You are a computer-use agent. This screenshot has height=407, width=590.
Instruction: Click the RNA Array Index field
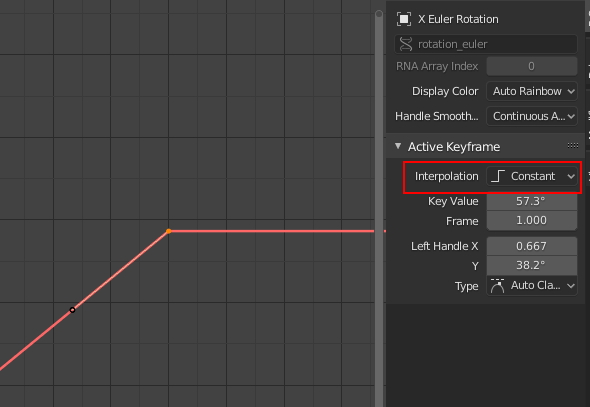[x=532, y=66]
